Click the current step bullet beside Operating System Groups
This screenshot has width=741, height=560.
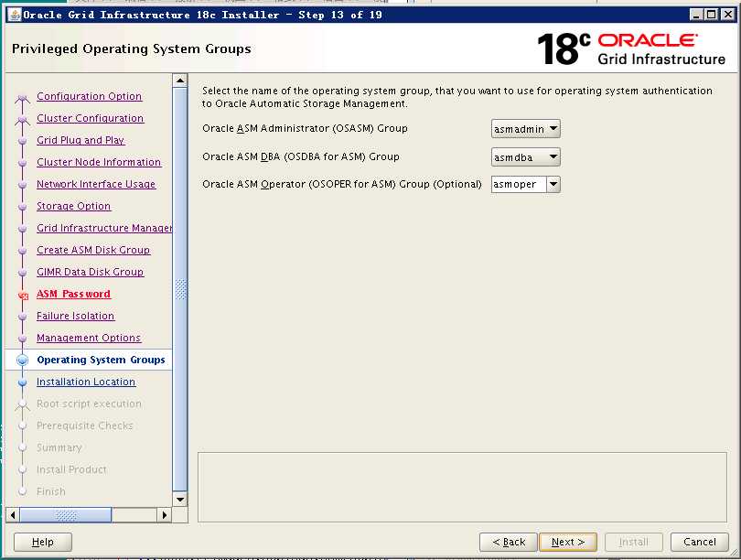(22, 361)
